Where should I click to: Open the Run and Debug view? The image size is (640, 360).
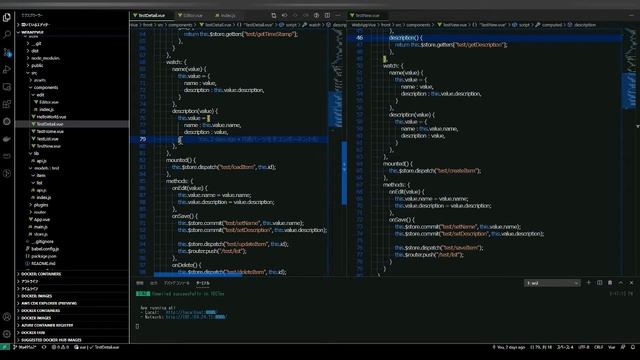click(x=7, y=69)
